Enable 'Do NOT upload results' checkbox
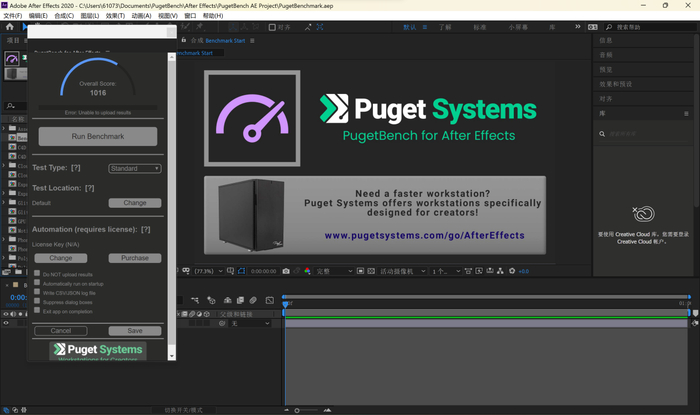Viewport: 700px width, 415px height. 38,273
